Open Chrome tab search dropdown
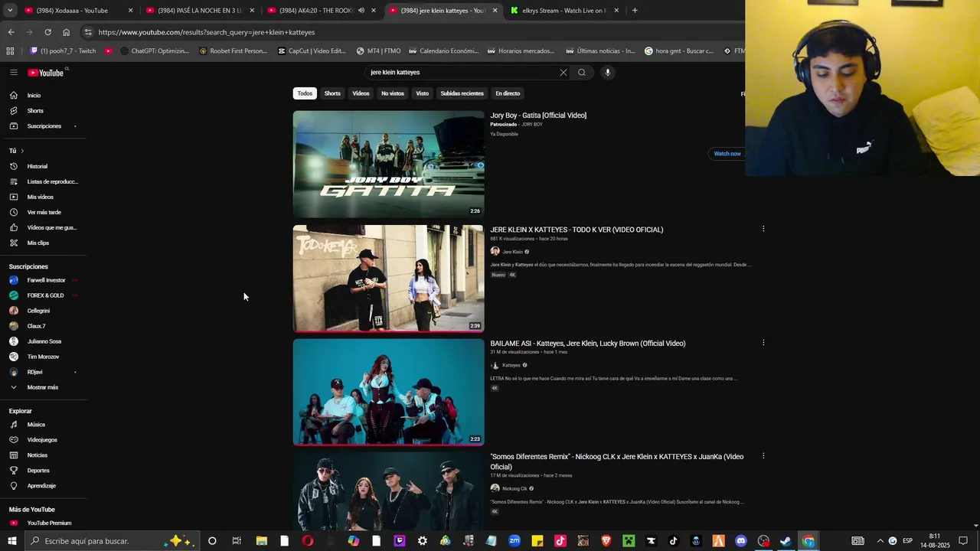 pos(10,11)
